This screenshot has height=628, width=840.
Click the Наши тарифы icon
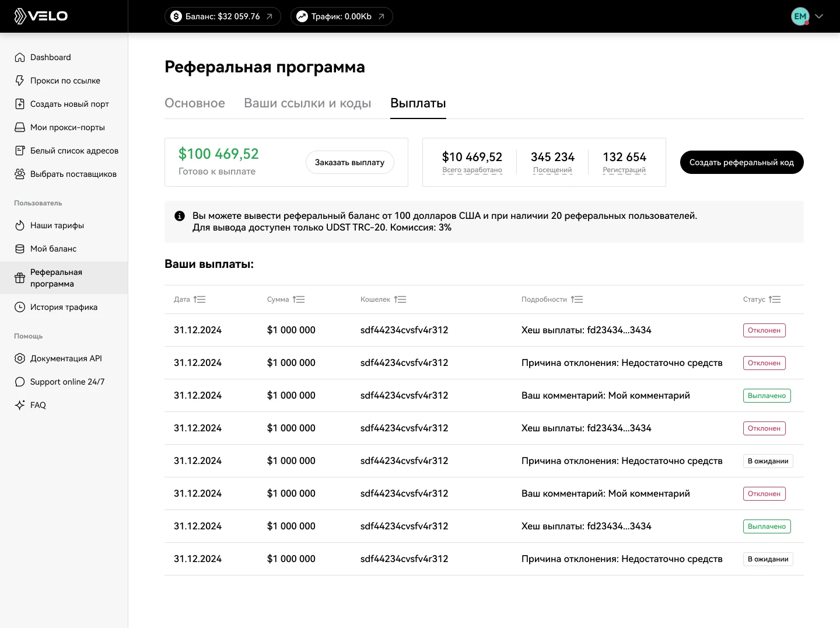coord(20,225)
